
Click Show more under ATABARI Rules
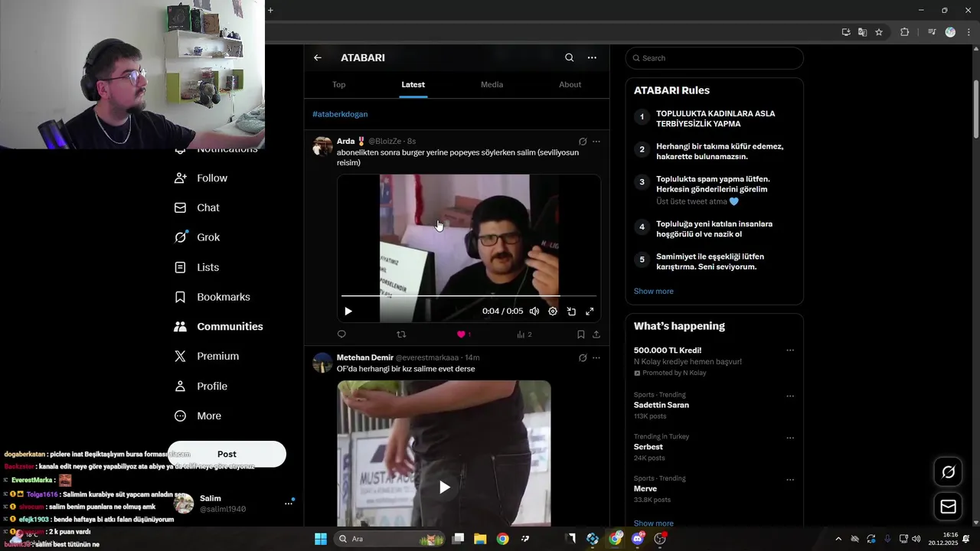point(653,291)
